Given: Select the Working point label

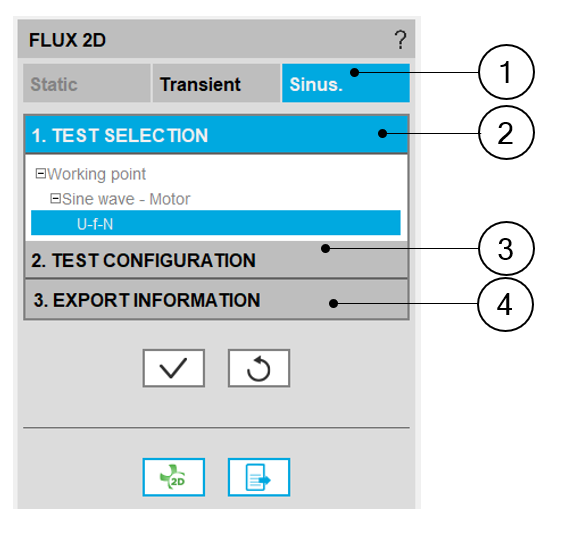Looking at the screenshot, I should click(x=96, y=174).
